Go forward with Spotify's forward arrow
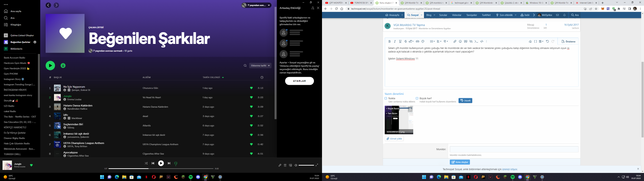The width and height of the screenshot is (644, 181). tap(56, 5)
